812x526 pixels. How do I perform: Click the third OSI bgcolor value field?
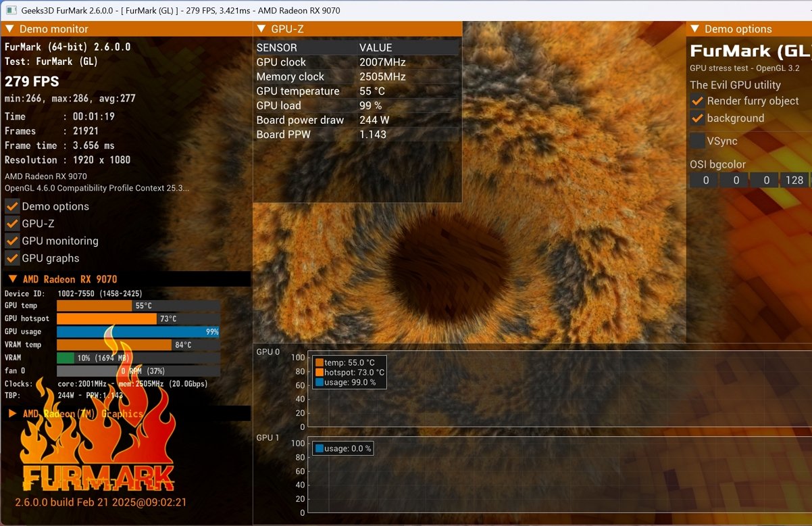764,180
